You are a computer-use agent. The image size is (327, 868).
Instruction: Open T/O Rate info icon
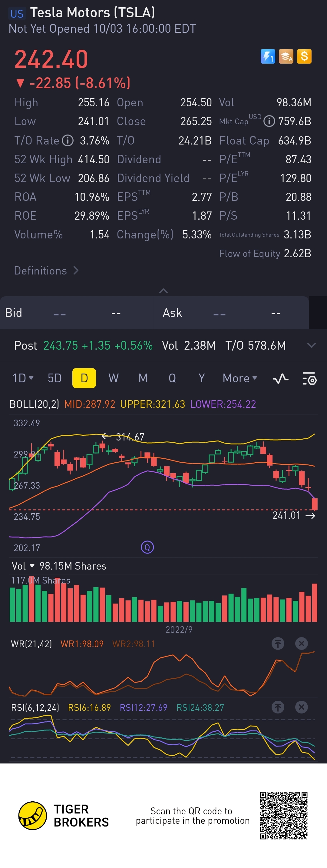coord(68,140)
